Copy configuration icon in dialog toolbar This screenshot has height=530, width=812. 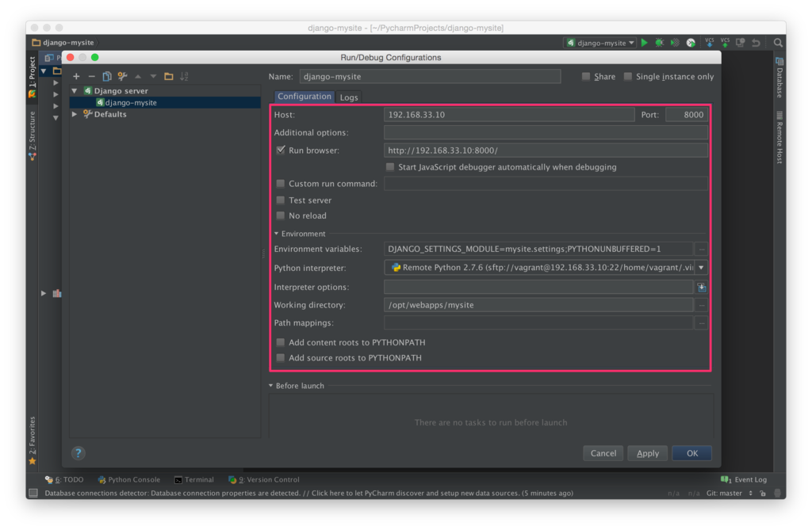click(x=107, y=76)
